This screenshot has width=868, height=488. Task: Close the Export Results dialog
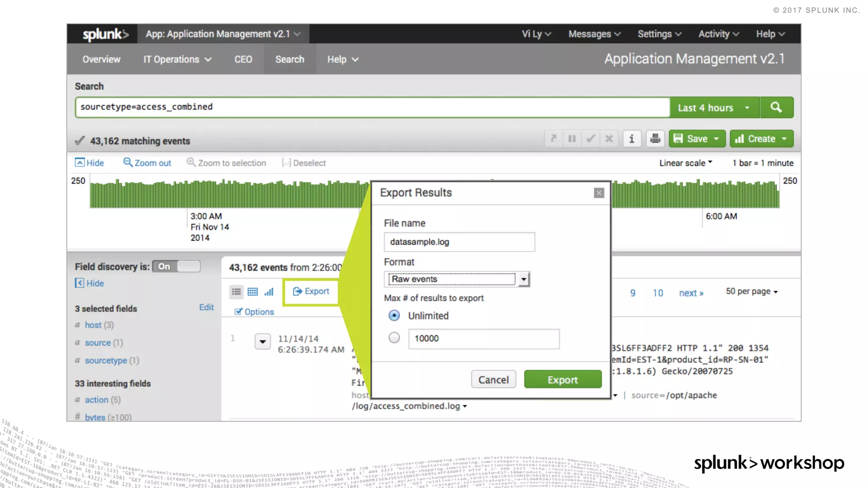pyautogui.click(x=599, y=193)
